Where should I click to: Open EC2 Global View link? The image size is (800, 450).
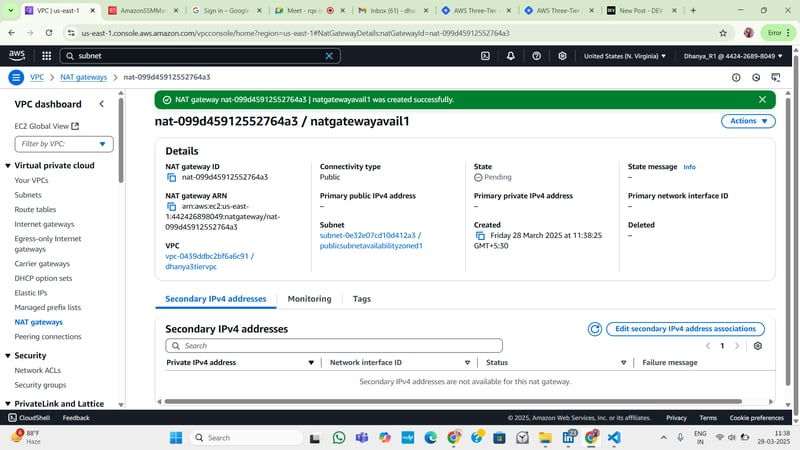pyautogui.click(x=46, y=126)
